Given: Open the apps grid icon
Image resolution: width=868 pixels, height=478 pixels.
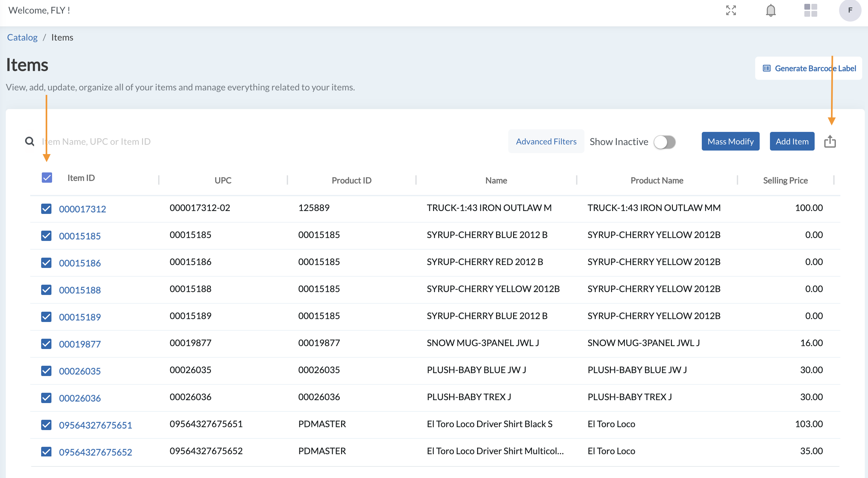Looking at the screenshot, I should coord(810,10).
